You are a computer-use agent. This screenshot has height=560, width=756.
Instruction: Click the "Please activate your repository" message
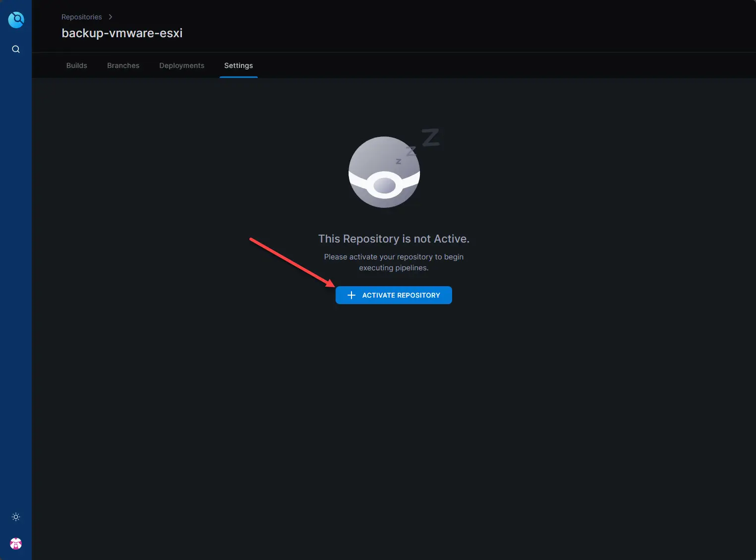point(394,262)
